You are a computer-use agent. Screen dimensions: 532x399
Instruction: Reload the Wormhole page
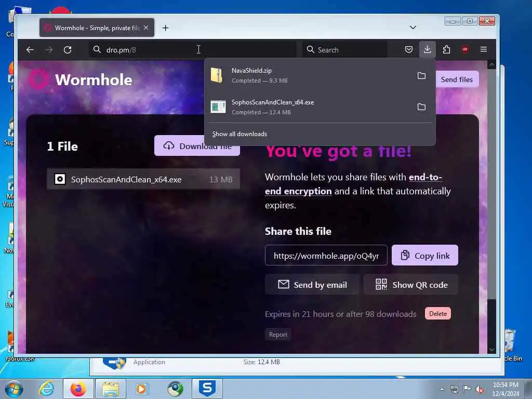coord(68,50)
